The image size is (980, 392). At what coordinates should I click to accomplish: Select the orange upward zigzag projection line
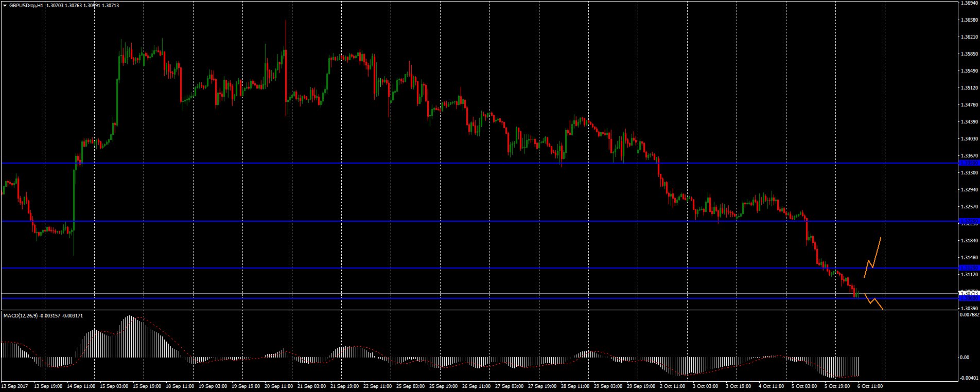[873, 258]
